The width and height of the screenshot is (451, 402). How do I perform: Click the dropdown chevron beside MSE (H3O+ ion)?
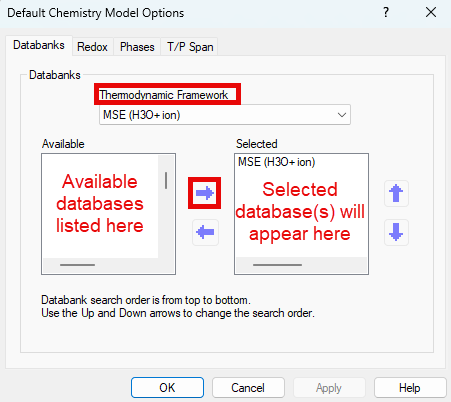(x=342, y=115)
